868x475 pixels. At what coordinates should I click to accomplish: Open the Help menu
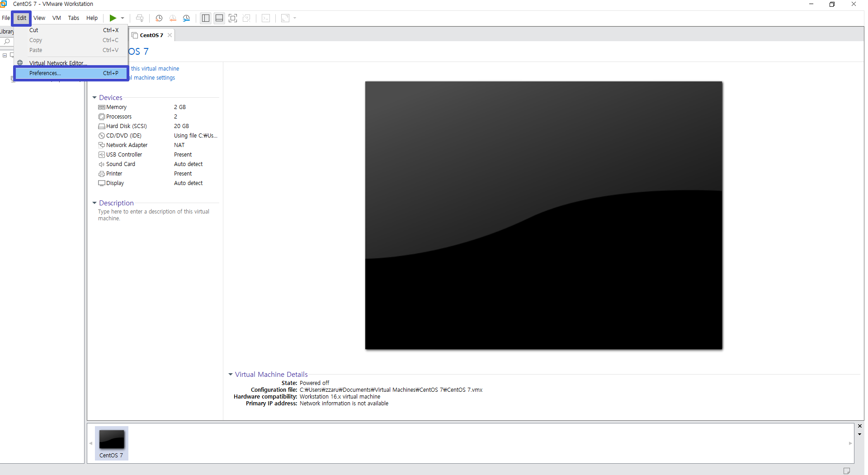(92, 18)
